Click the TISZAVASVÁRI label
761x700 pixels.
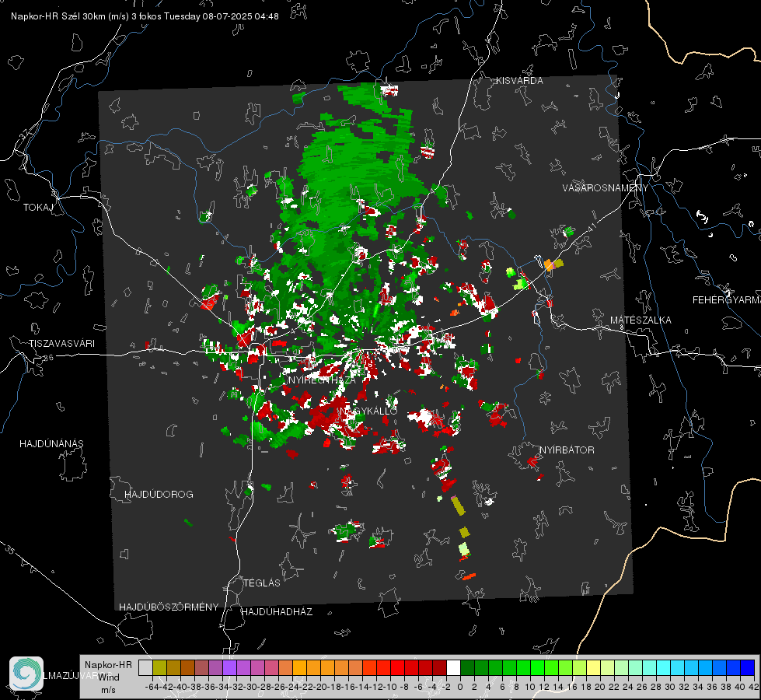[x=61, y=344]
